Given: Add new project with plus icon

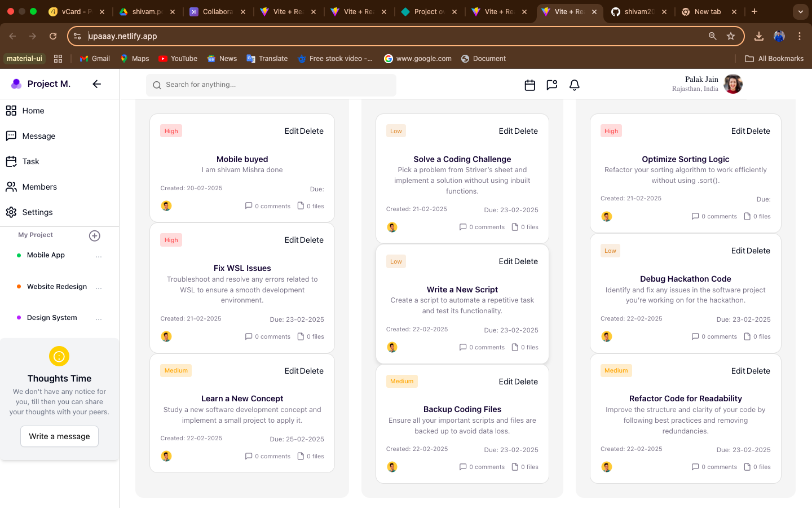Looking at the screenshot, I should coord(95,236).
